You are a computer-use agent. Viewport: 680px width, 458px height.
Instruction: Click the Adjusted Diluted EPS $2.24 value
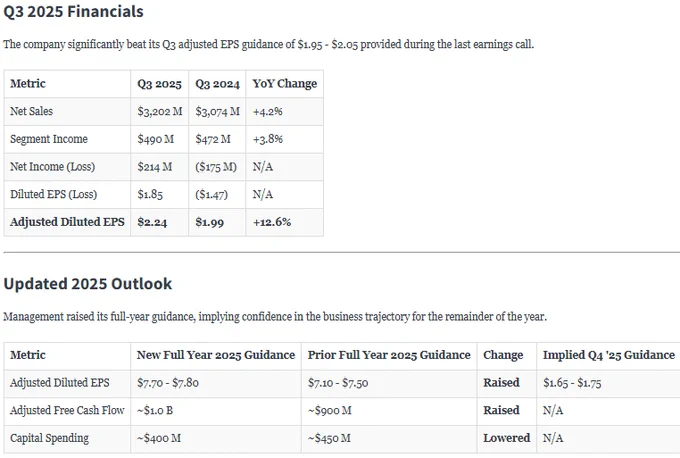pos(152,222)
